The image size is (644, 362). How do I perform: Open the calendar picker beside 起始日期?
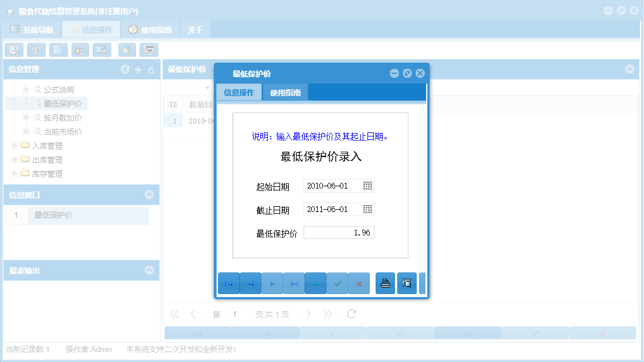370,186
